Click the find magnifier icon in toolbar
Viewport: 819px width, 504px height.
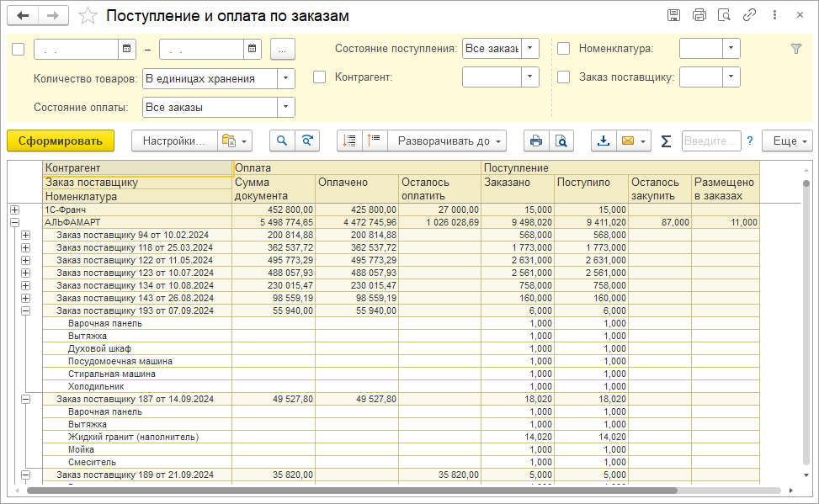coord(282,141)
